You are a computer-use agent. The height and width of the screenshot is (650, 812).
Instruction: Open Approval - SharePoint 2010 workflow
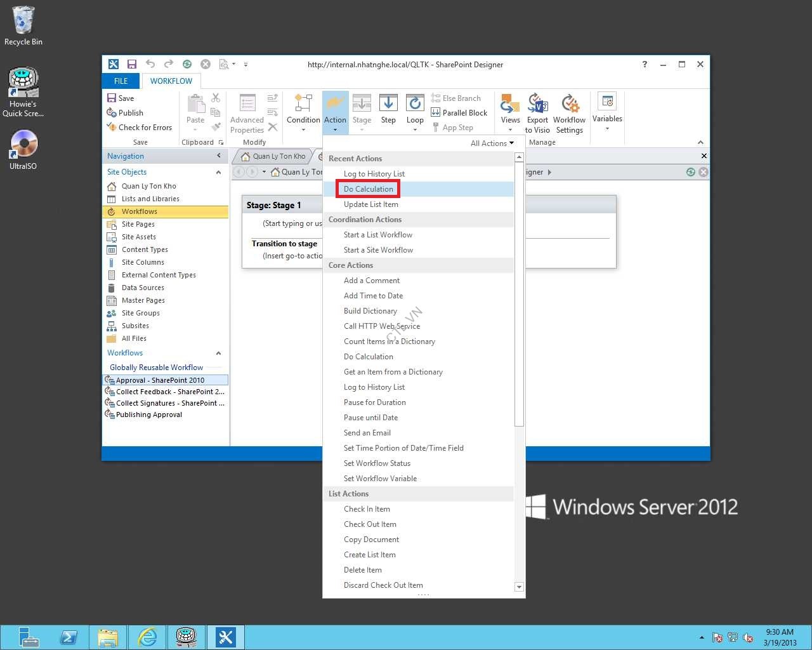pyautogui.click(x=160, y=380)
